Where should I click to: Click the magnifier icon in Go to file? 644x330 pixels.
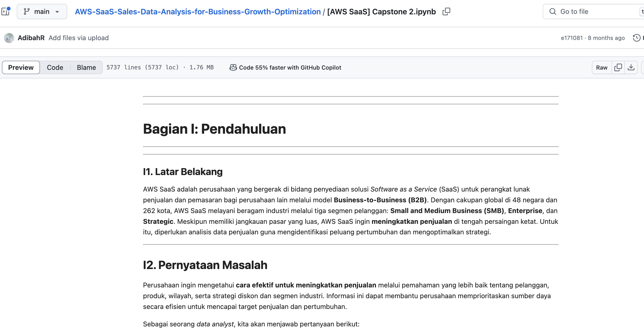553,11
